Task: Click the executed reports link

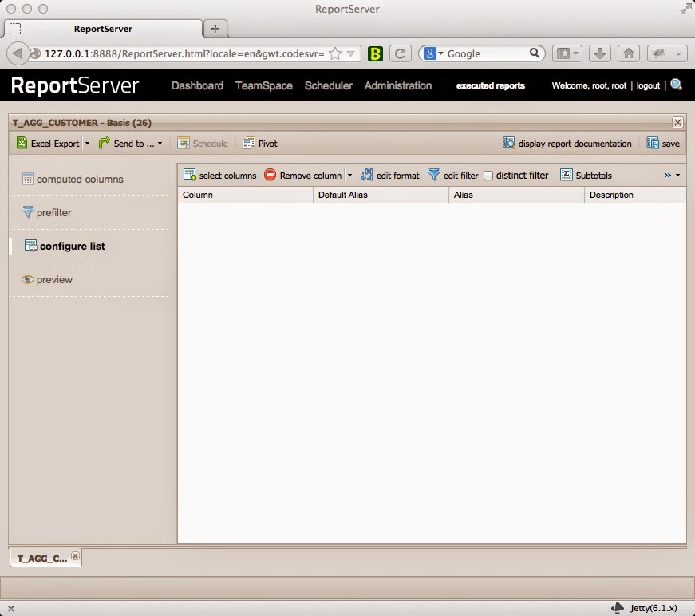Action: point(491,85)
